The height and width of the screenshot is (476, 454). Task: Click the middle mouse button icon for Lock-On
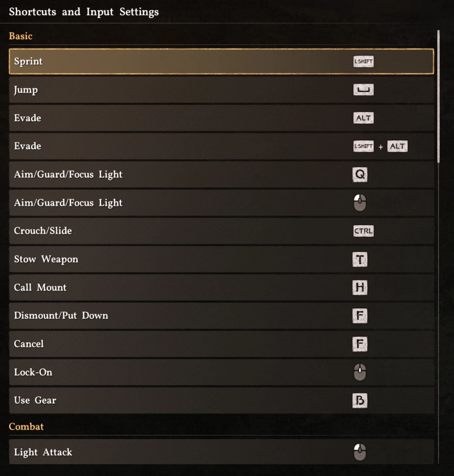pyautogui.click(x=360, y=372)
